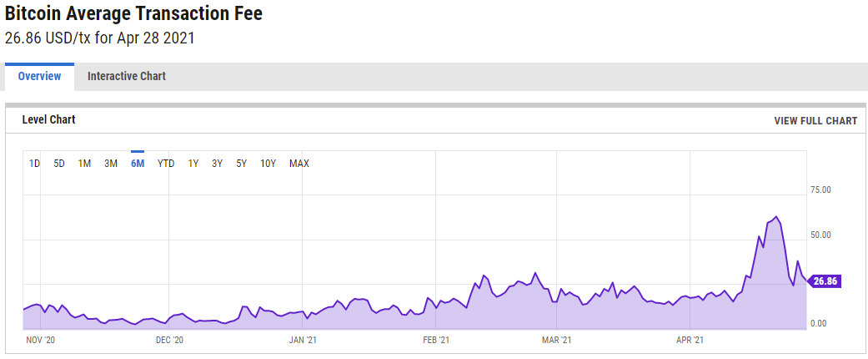This screenshot has width=868, height=359.
Task: Select the YTD time range
Action: pos(166,164)
